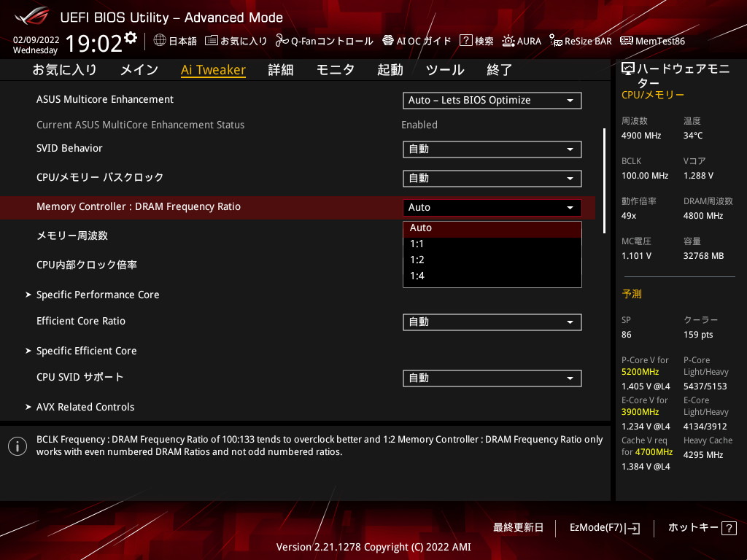Click the 5200MHz P-Core value
This screenshot has width=747, height=560.
(x=640, y=372)
